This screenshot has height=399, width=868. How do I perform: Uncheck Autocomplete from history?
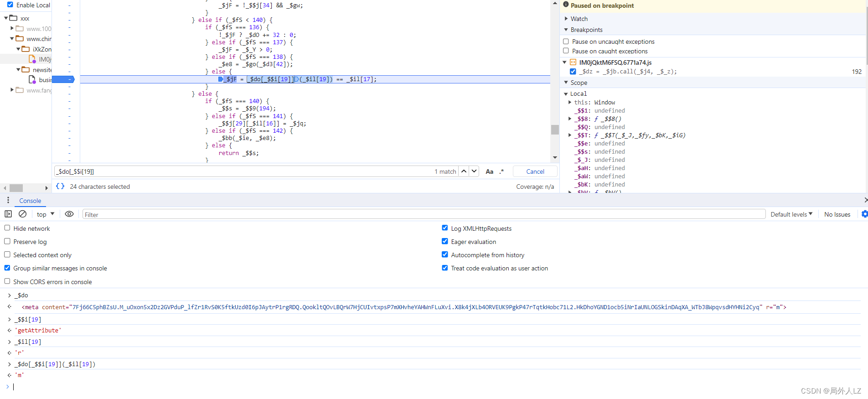[445, 254]
